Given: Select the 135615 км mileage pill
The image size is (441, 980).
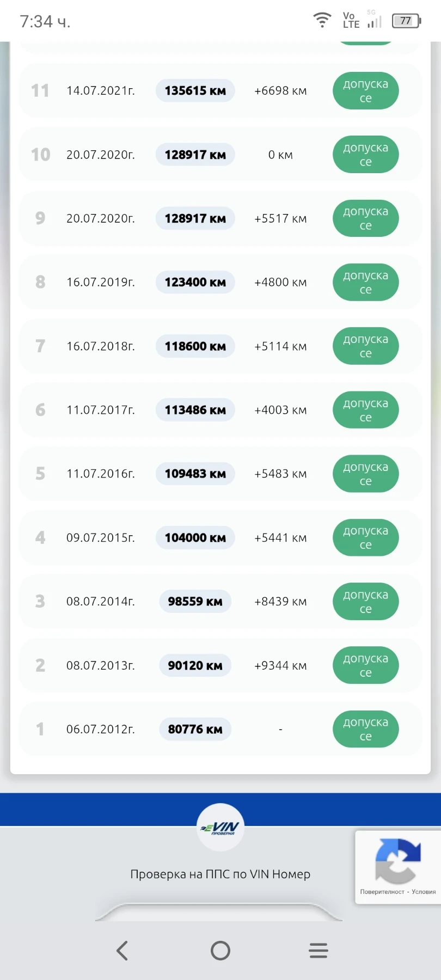Looking at the screenshot, I should (195, 91).
